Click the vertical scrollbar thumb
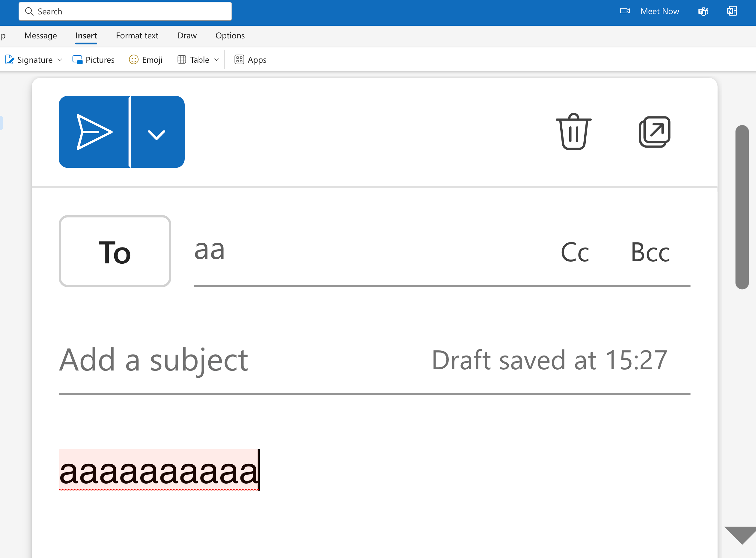 pyautogui.click(x=742, y=207)
